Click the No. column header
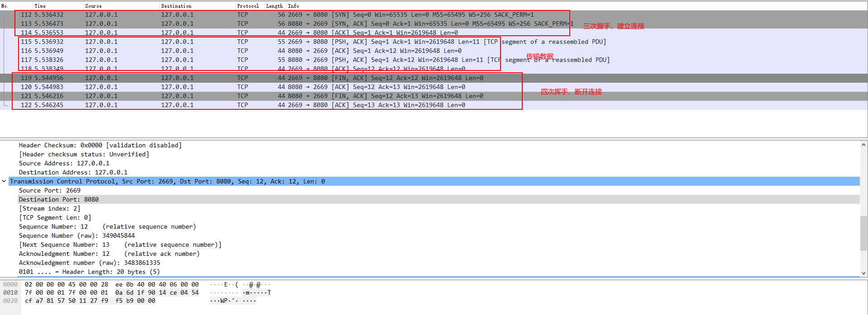The image size is (868, 315). click(x=5, y=6)
